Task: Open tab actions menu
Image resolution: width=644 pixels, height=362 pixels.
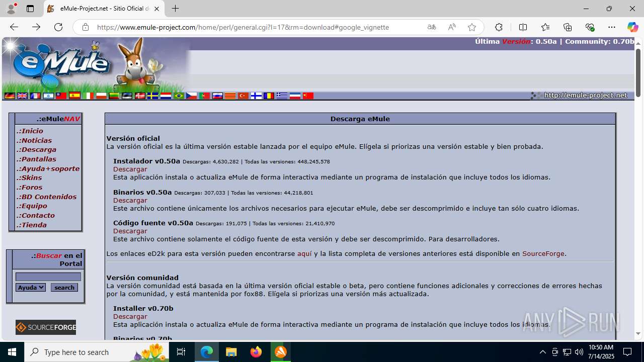Action: (30, 9)
